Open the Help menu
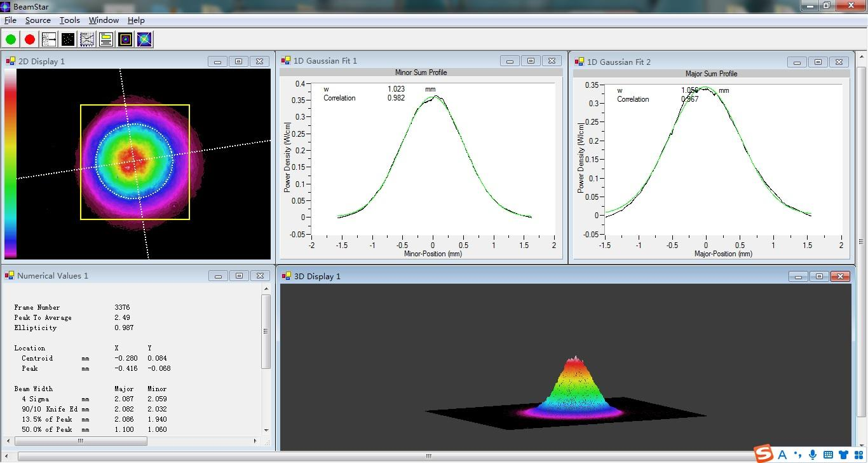Image resolution: width=868 pixels, height=463 pixels. point(136,20)
